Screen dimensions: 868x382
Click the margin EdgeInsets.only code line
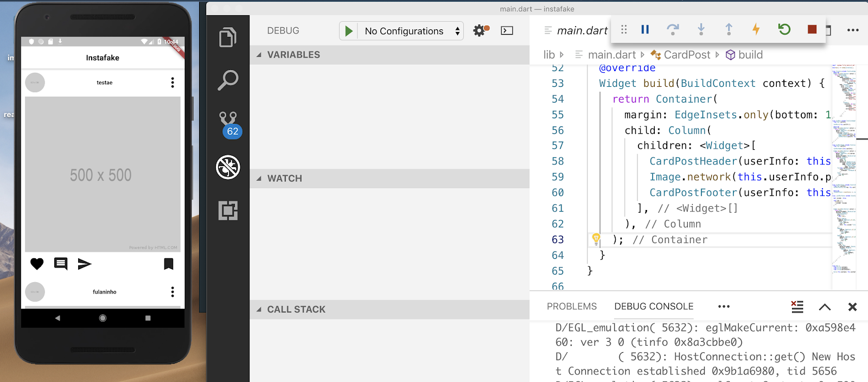[x=727, y=115]
